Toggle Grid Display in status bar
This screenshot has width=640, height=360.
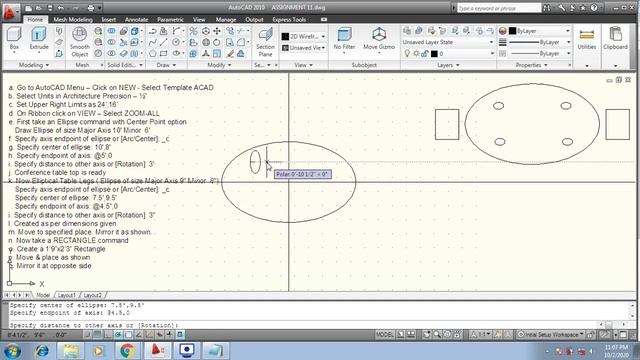click(97, 335)
